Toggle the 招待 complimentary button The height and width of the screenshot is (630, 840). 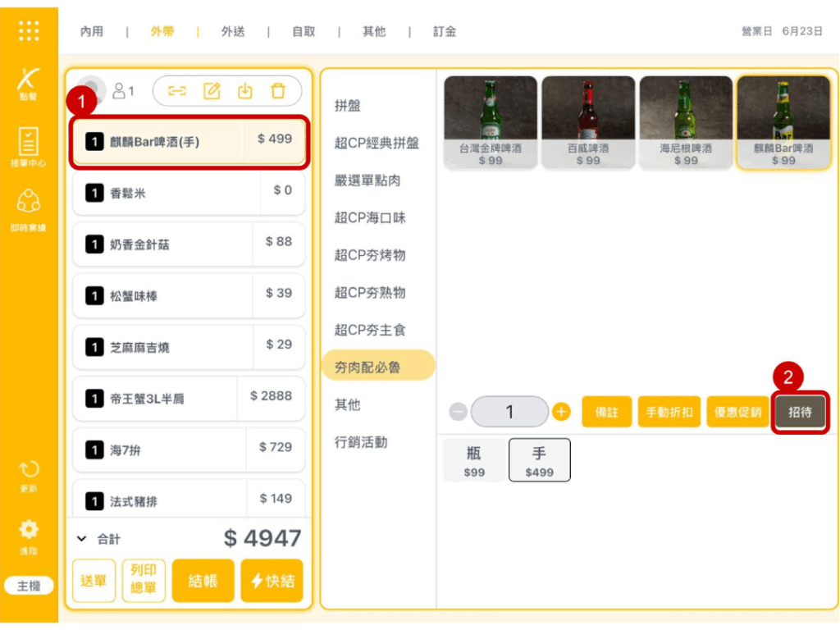800,412
